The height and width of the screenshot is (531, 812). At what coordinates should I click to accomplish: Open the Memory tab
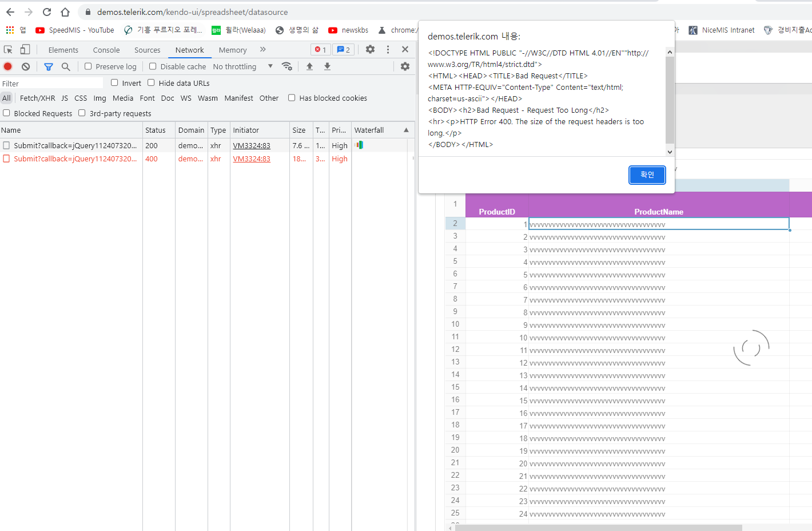(233, 50)
